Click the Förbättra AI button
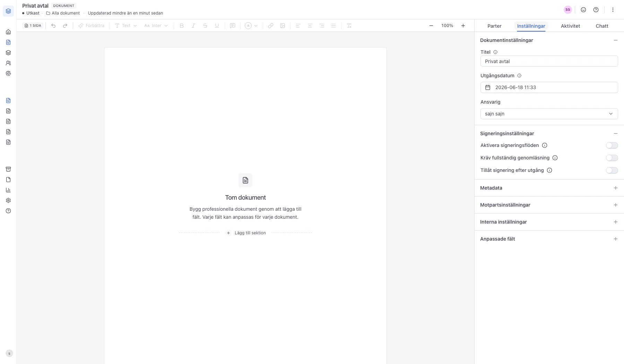The image size is (624, 364). (91, 26)
